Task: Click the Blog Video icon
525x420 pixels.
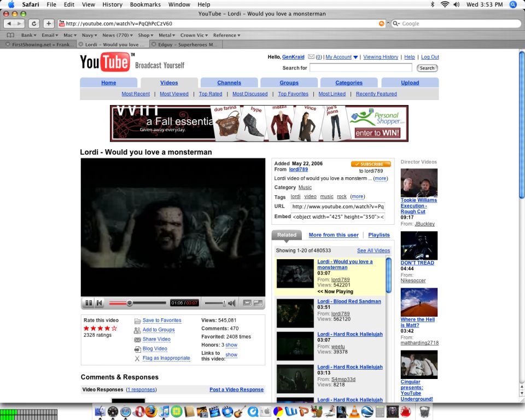Action: (137, 349)
